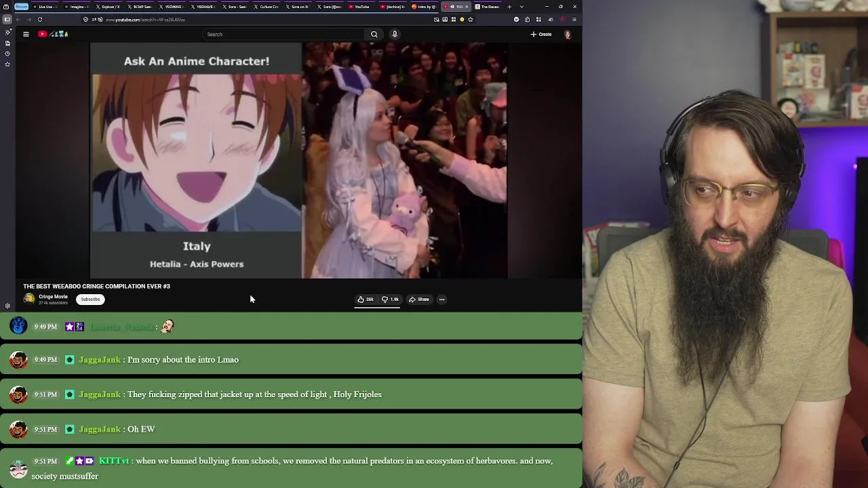Open the YouTube hamburger guide menu

[x=26, y=34]
